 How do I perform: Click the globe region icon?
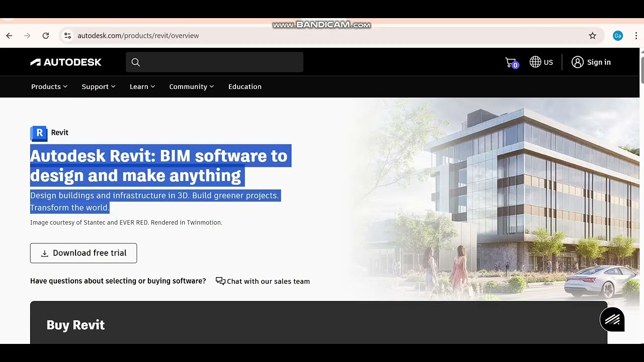click(x=535, y=62)
